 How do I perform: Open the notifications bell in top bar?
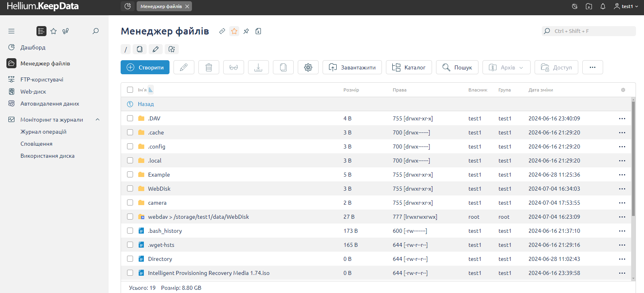pos(603,6)
